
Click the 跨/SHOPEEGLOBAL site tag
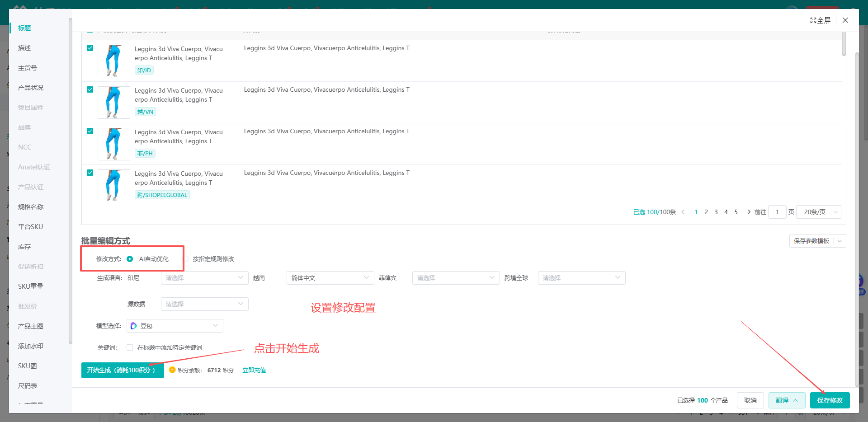coord(162,195)
